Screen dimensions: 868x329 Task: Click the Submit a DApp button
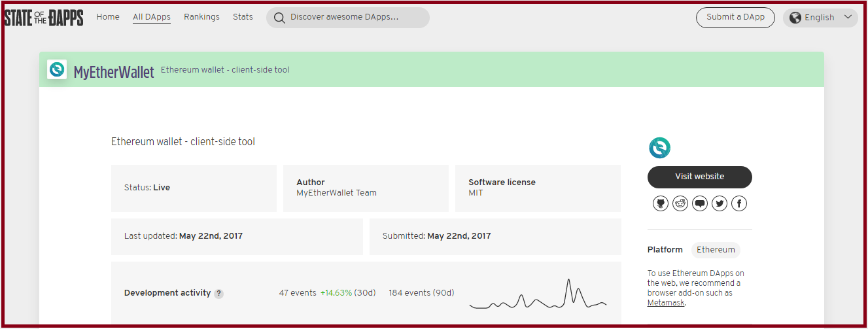pyautogui.click(x=735, y=18)
